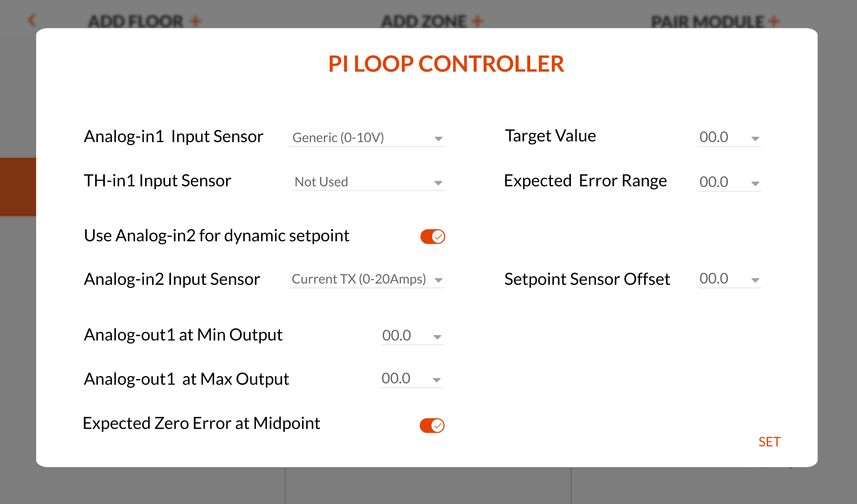Click the SET button
Viewport: 857px width, 504px height.
click(769, 442)
